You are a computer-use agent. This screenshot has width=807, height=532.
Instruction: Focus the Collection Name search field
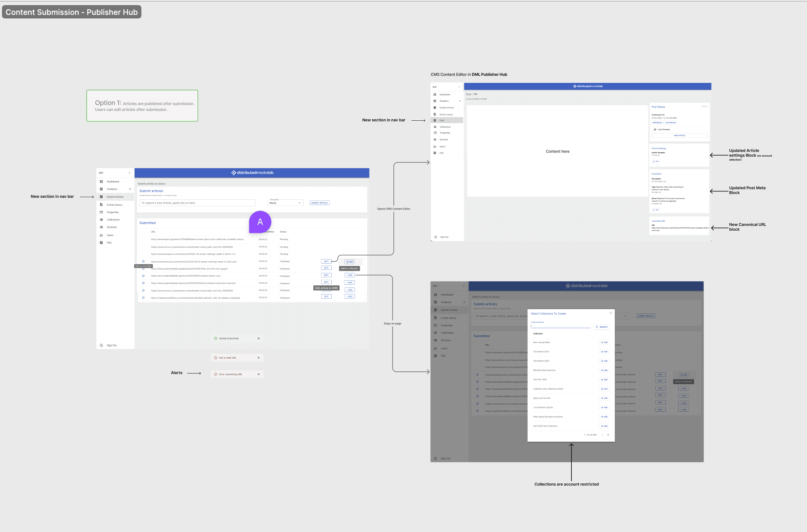[x=560, y=326]
